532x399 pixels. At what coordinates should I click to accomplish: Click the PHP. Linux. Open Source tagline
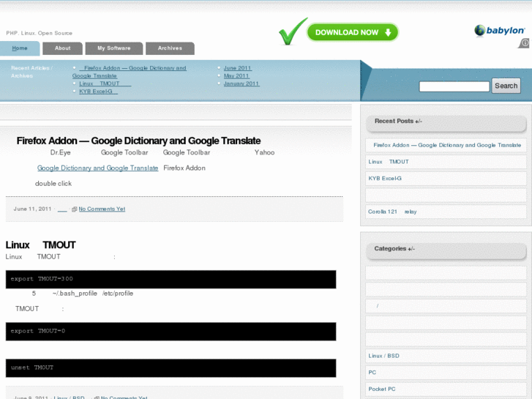coord(39,33)
